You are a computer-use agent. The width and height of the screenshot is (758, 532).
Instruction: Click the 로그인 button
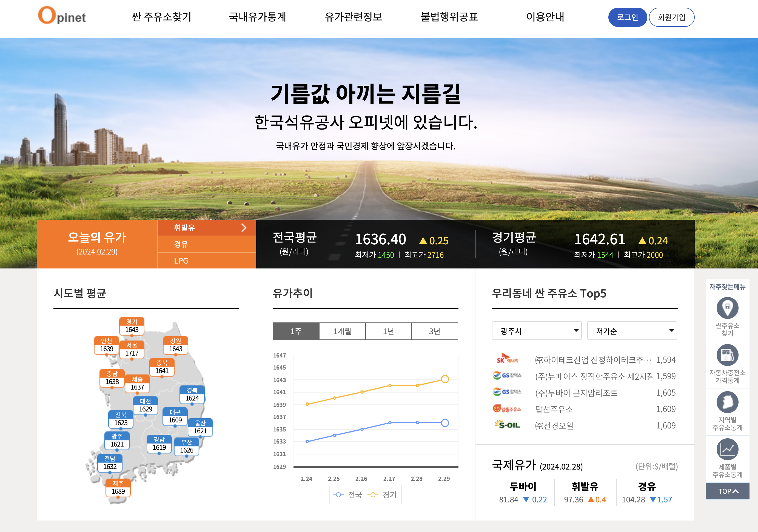click(627, 17)
